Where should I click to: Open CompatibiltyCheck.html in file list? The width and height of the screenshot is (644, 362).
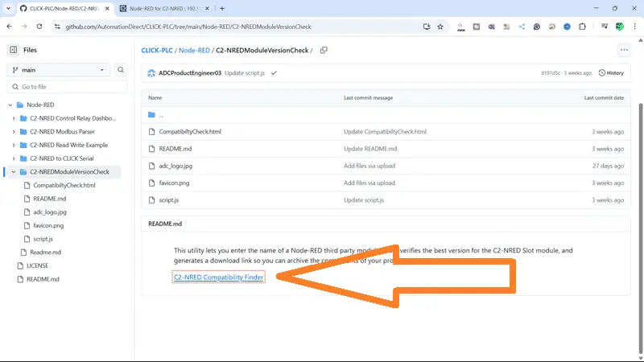[190, 132]
